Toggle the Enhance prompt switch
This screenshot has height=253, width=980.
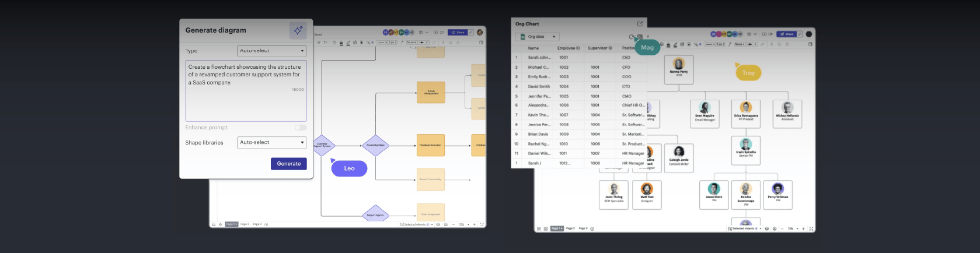300,127
